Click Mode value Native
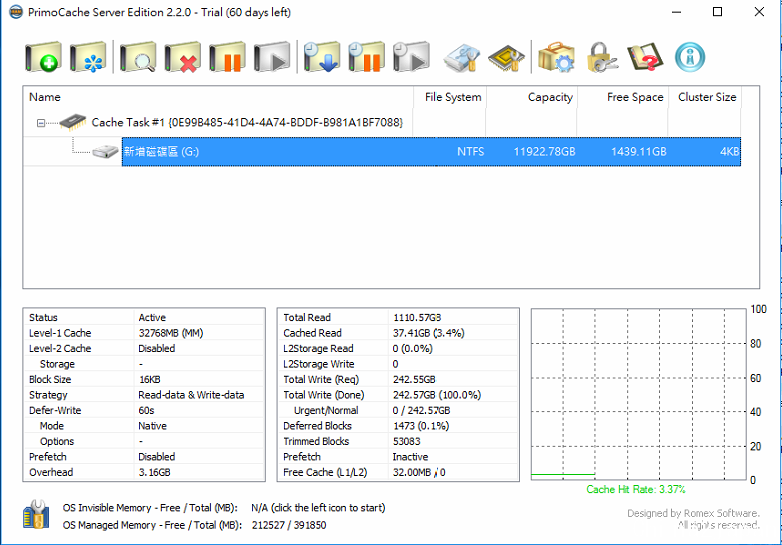782x545 pixels. pyautogui.click(x=152, y=426)
